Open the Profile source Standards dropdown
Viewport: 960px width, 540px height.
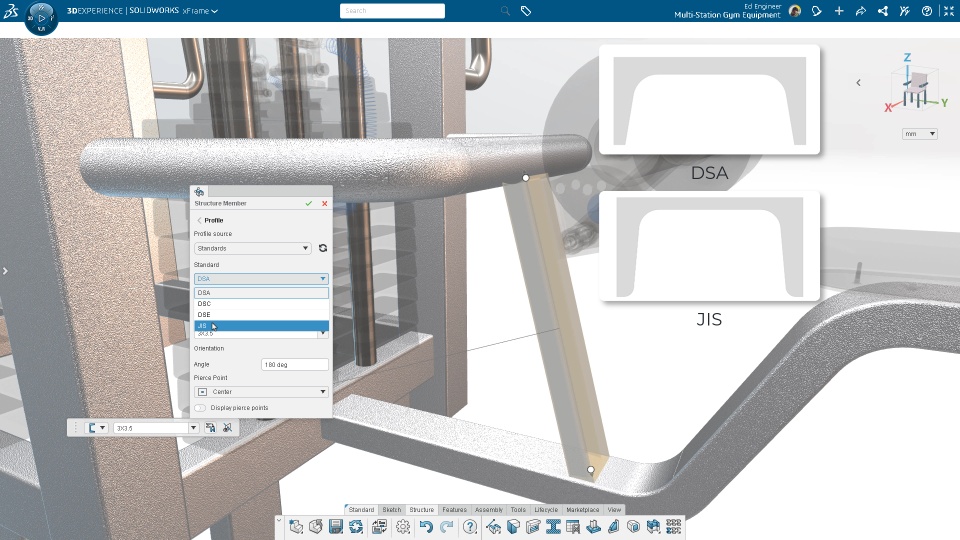[252, 248]
